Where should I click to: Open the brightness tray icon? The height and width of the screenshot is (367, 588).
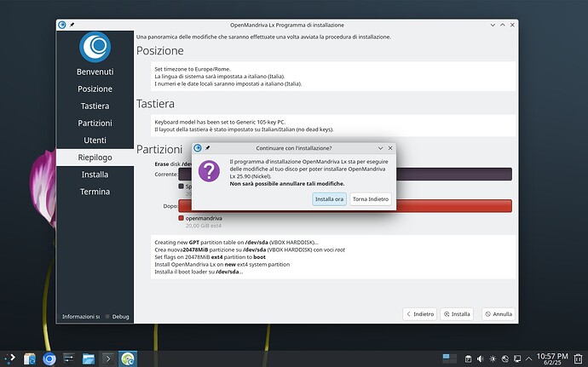point(493,358)
